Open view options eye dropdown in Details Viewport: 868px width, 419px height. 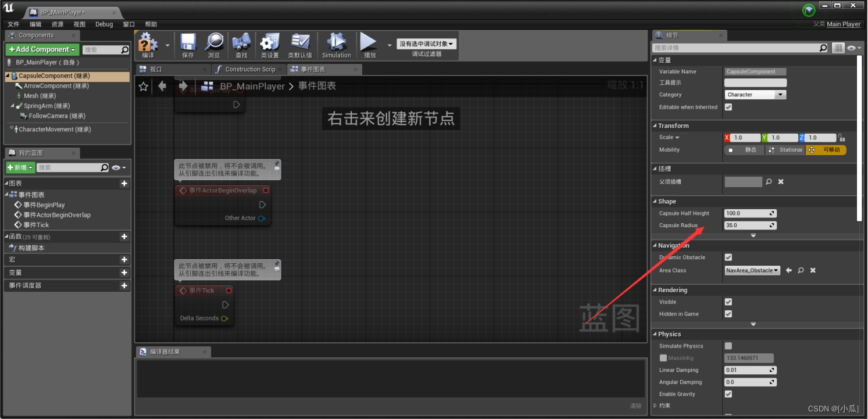pos(853,48)
